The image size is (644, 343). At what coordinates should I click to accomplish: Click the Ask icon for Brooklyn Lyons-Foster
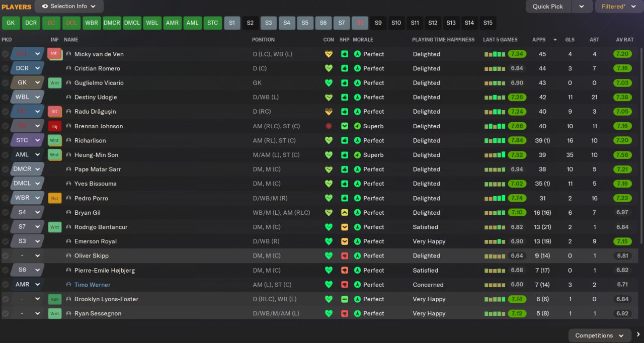(x=54, y=299)
